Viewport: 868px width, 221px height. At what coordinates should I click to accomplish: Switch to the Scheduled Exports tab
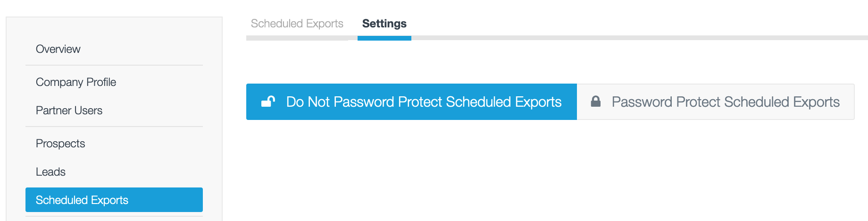pyautogui.click(x=297, y=24)
